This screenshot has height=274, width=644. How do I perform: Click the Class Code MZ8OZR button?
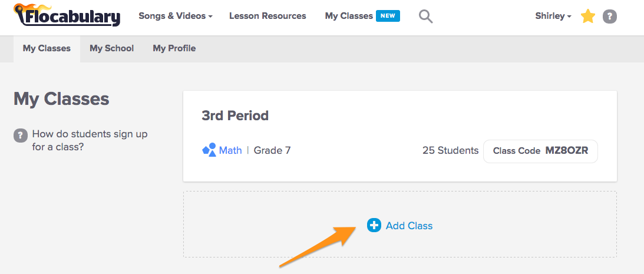[x=540, y=151]
